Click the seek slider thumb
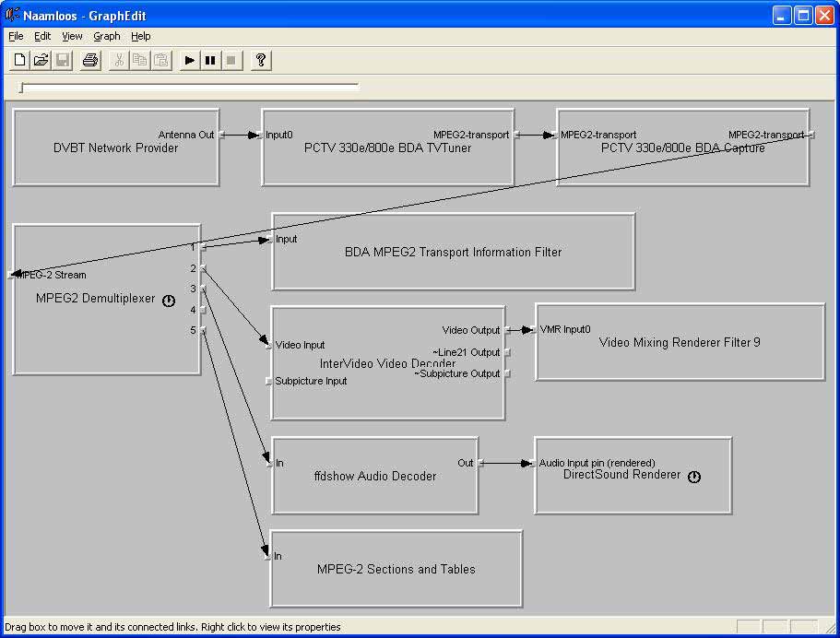This screenshot has width=840, height=638. point(21,87)
